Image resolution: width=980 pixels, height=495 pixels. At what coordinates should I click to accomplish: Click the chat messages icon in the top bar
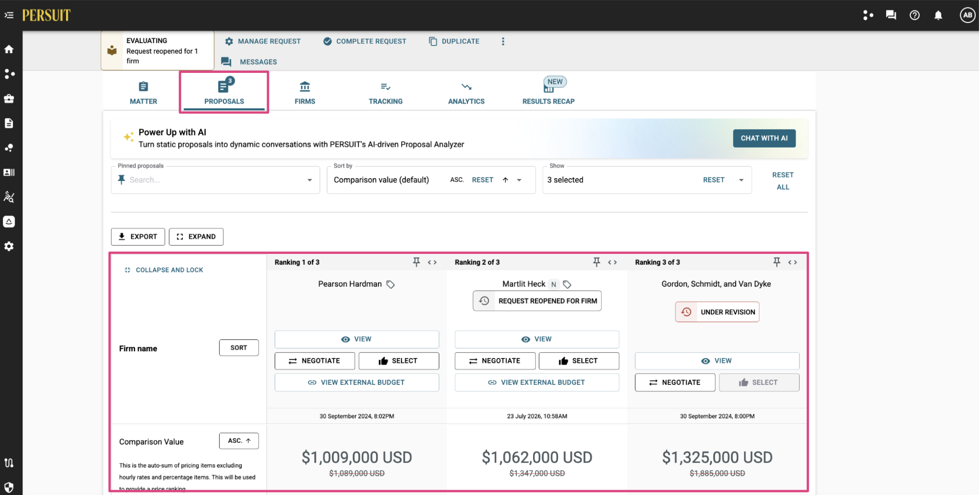tap(891, 15)
